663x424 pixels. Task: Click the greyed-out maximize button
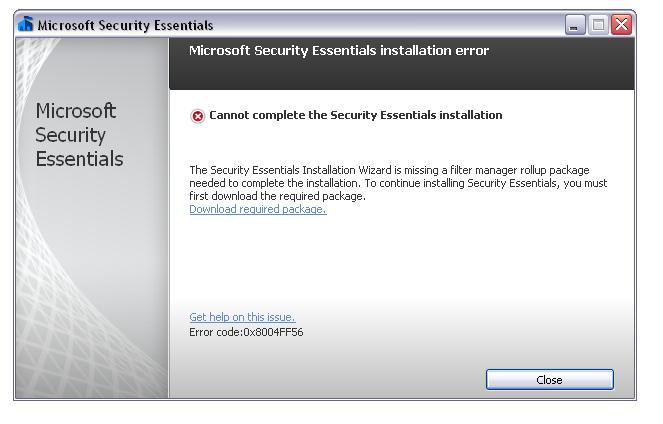coord(599,24)
